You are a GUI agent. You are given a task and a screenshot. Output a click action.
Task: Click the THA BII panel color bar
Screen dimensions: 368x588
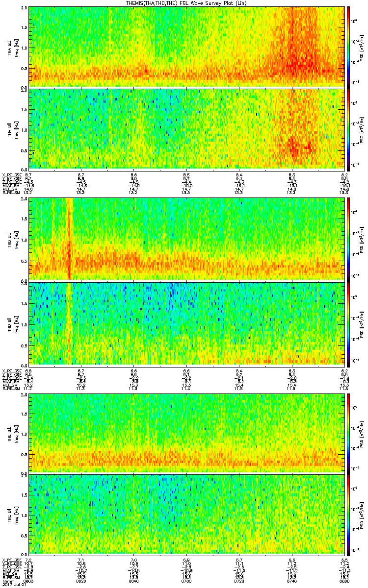(349, 128)
